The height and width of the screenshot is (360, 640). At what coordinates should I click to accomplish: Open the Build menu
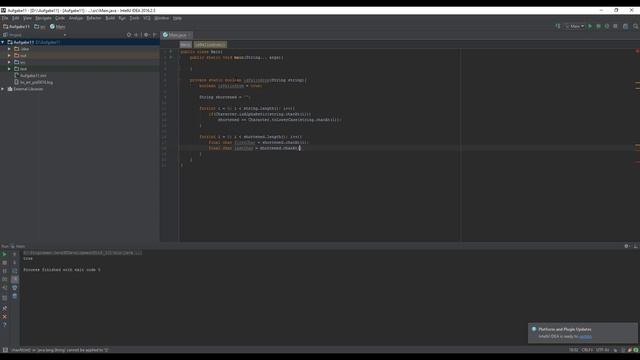click(110, 18)
